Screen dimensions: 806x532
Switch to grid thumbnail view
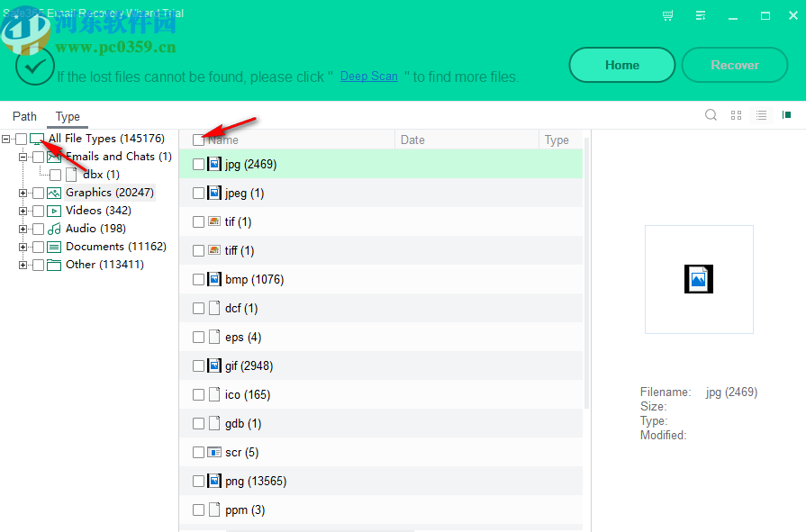point(736,114)
